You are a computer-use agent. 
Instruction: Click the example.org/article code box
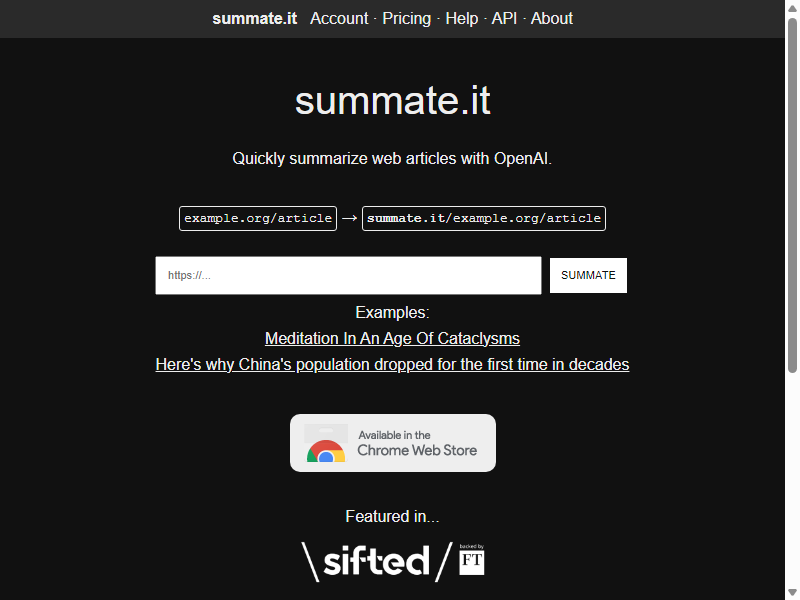258,218
